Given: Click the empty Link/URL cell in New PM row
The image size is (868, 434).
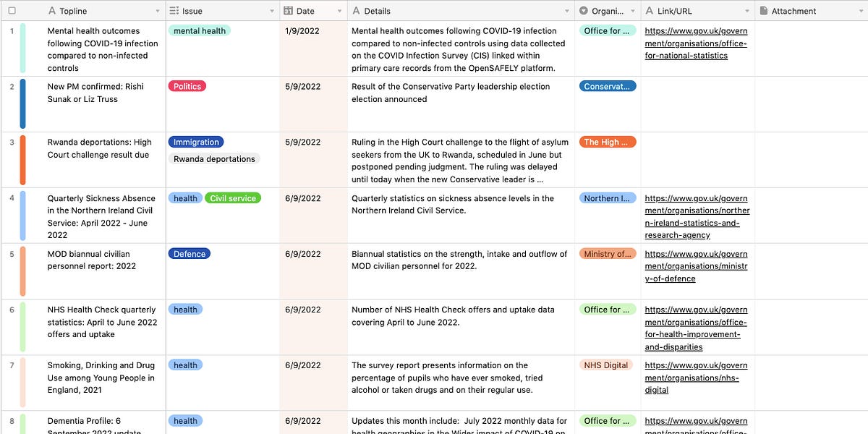Looking at the screenshot, I should pos(698,104).
